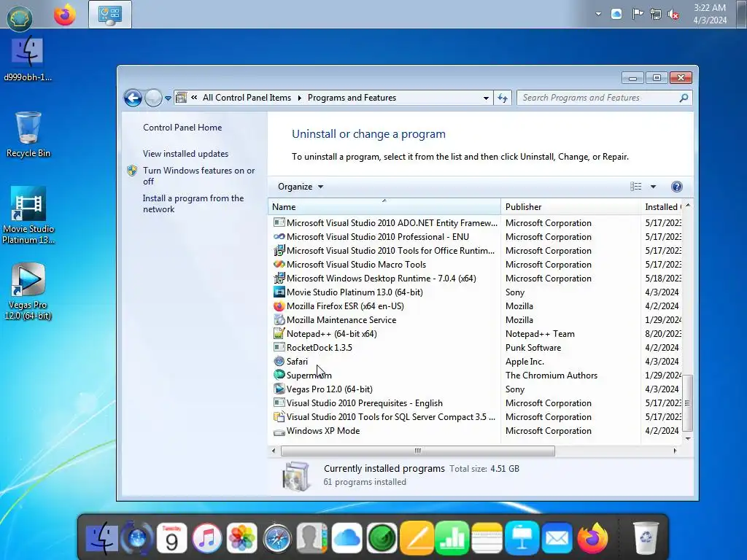Open Recycle Bin on the desktop
The height and width of the screenshot is (560, 747).
point(28,134)
